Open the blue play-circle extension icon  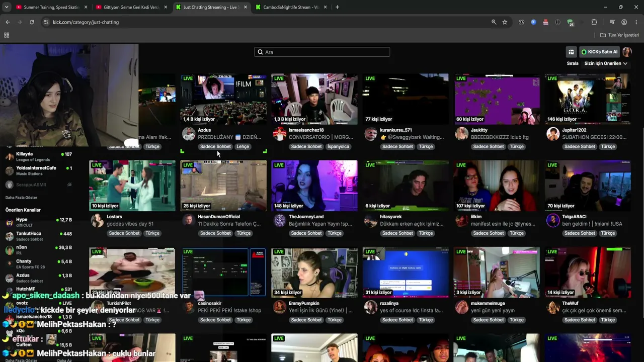point(533,22)
